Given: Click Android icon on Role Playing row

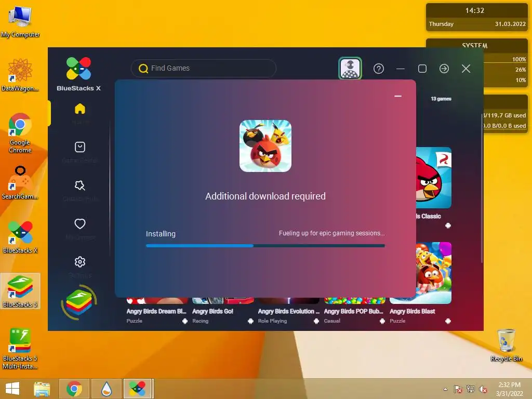Looking at the screenshot, I should [x=316, y=321].
